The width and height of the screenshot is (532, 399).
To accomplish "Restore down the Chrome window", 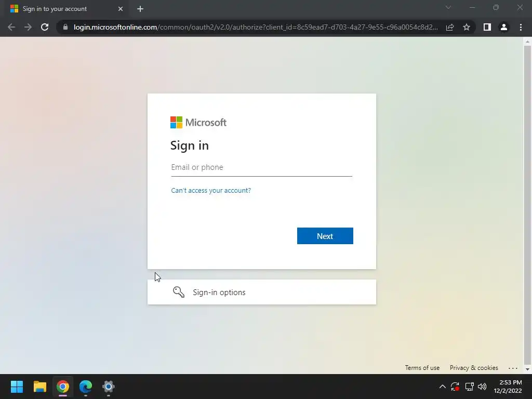I will pos(496,7).
